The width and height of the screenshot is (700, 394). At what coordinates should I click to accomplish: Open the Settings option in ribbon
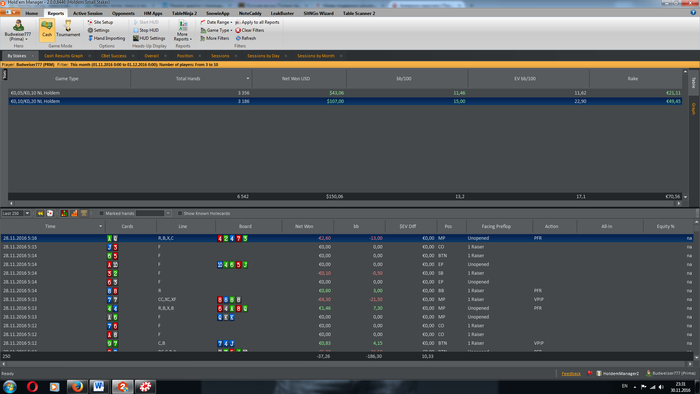(x=99, y=30)
